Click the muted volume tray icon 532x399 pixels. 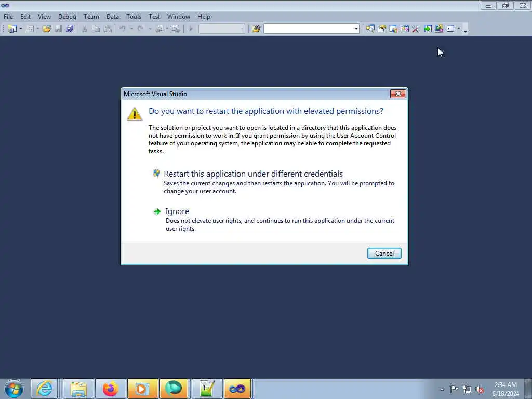coord(480,389)
